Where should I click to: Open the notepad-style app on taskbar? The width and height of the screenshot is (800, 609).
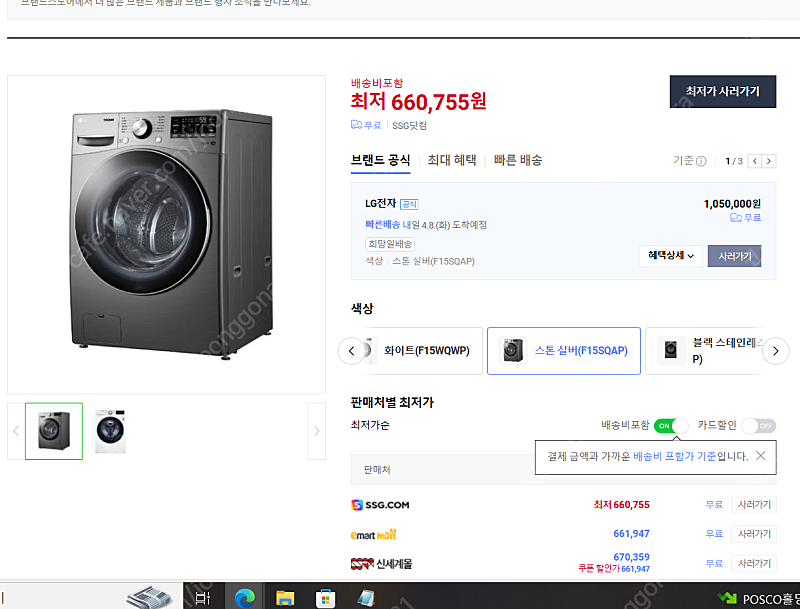pos(365,598)
